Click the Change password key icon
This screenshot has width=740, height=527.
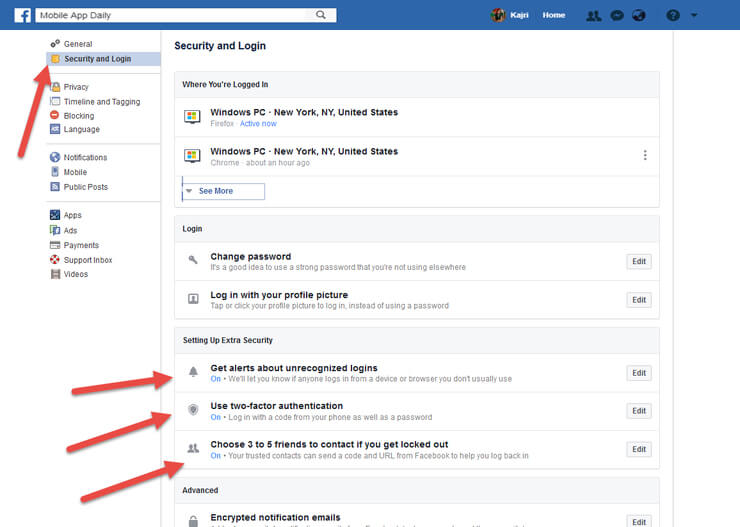coord(193,259)
